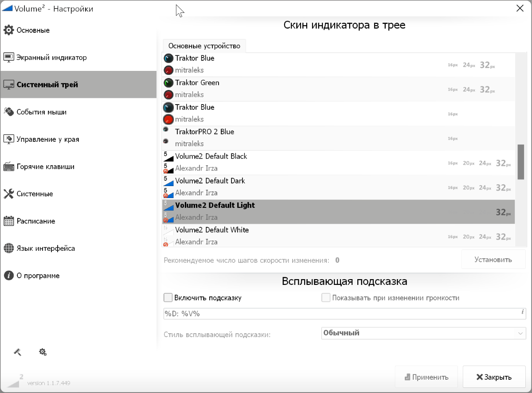
Task: Click the mouse icon for События мыши
Action: [8, 112]
